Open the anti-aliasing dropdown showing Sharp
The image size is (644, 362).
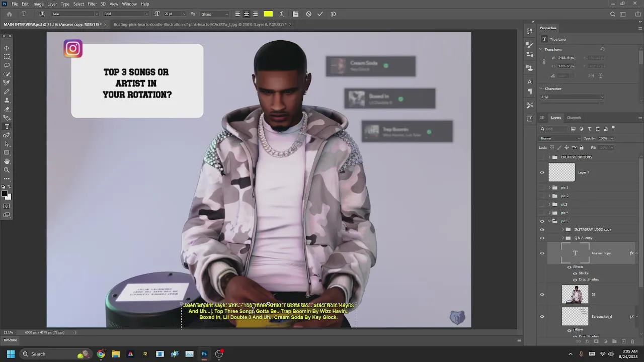point(215,14)
